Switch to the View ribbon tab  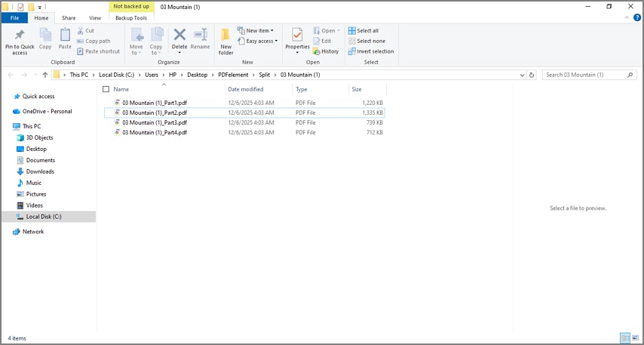(x=95, y=17)
